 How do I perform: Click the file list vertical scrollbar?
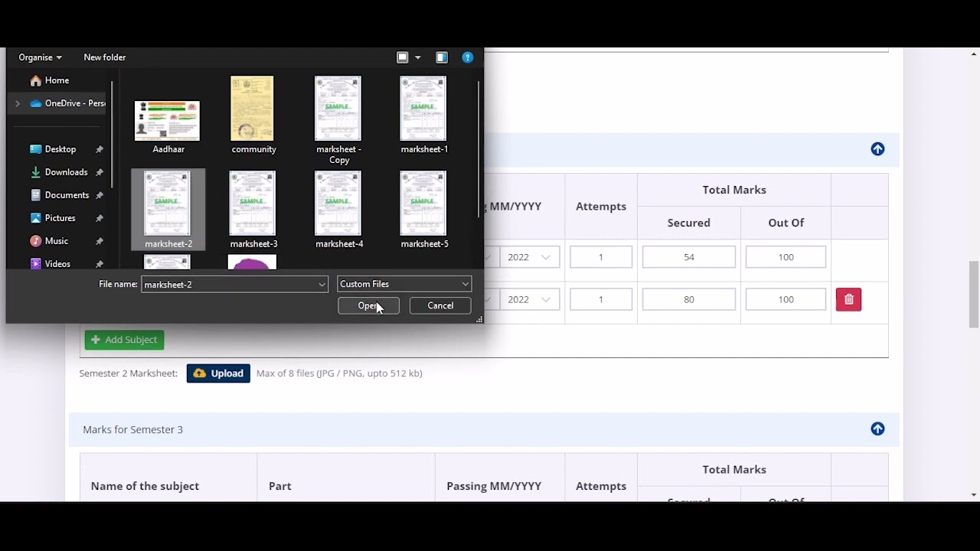[479, 149]
